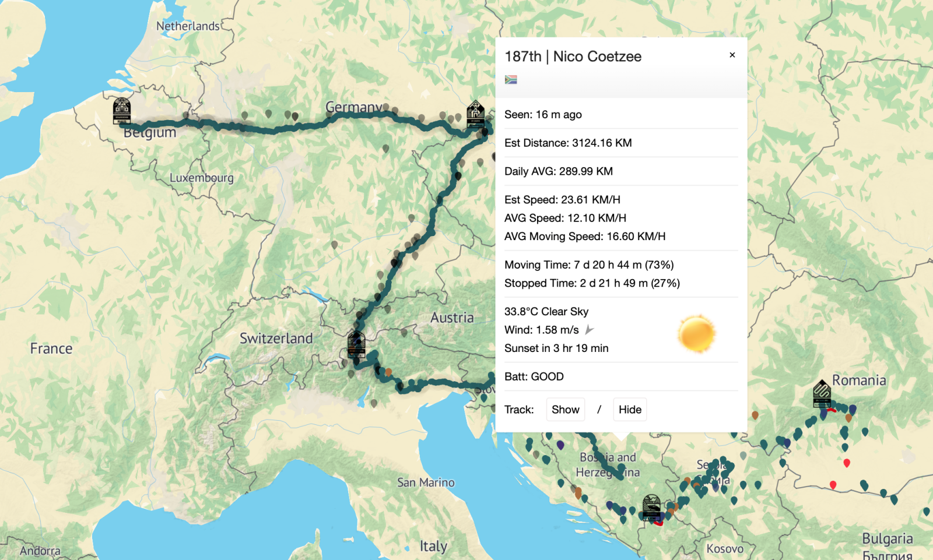Open the checkpoint badge in Romania
The width and height of the screenshot is (933, 560).
pyautogui.click(x=822, y=394)
